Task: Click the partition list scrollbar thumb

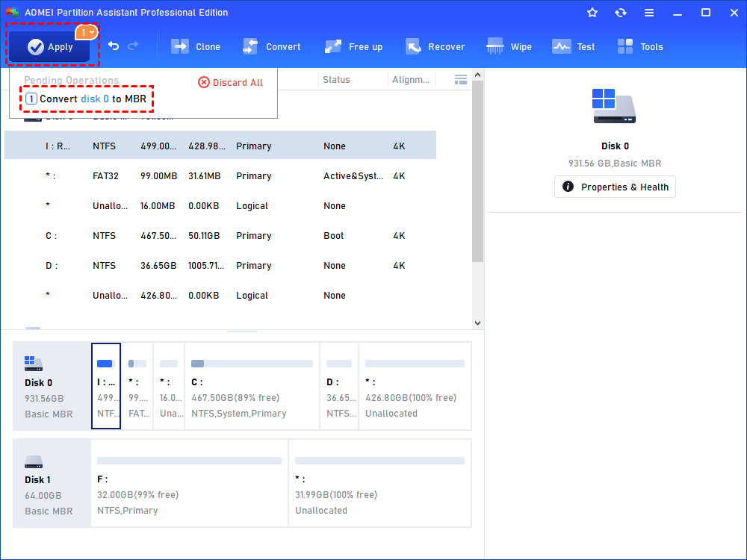Action: click(478, 172)
